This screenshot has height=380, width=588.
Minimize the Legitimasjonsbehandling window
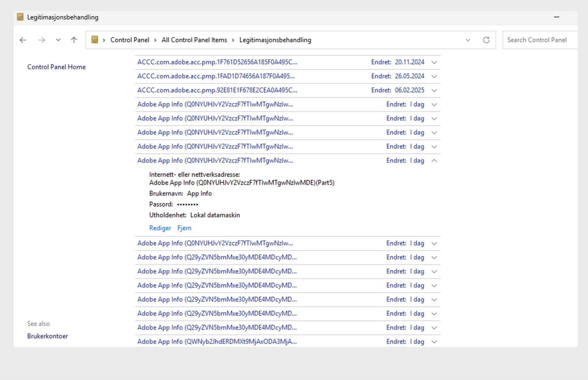556,17
